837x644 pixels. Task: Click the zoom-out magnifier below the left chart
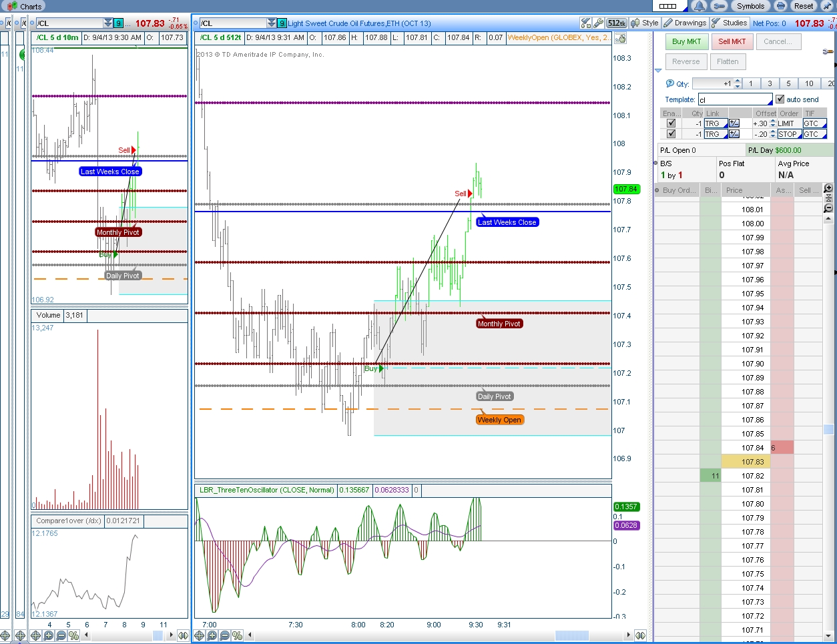[x=61, y=635]
